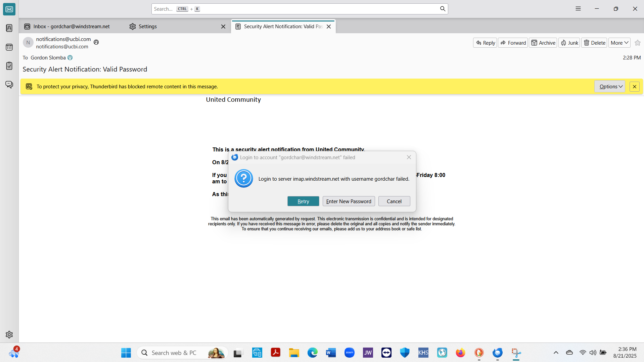
Task: Launch Microsoft Edge from the taskbar
Action: [x=312, y=353]
